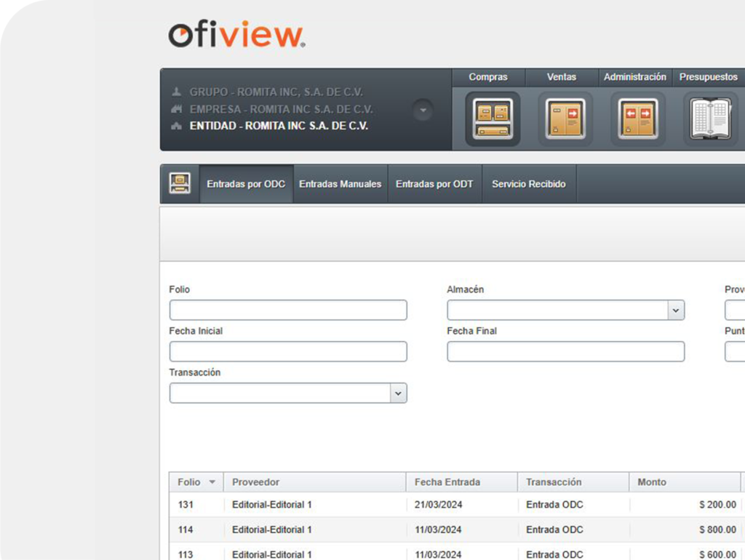Open Folio column sort arrow menu
Screen dimensions: 745x560
click(x=212, y=482)
